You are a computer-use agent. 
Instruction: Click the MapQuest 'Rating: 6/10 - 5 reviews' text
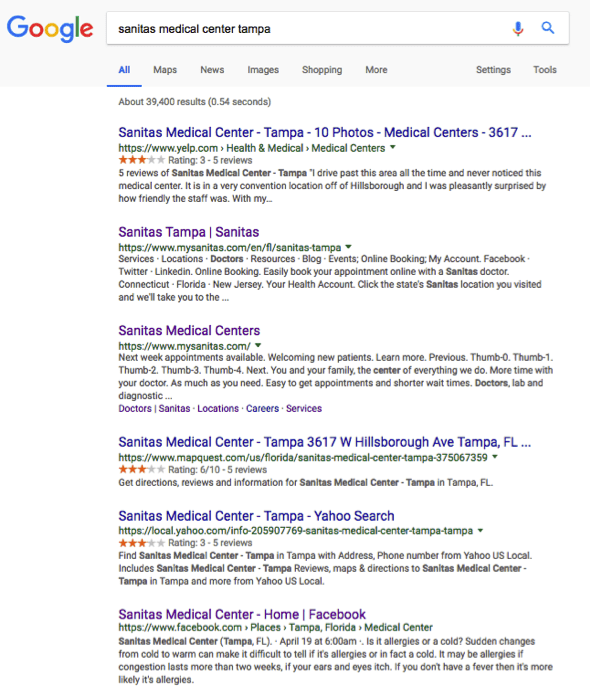[218, 470]
